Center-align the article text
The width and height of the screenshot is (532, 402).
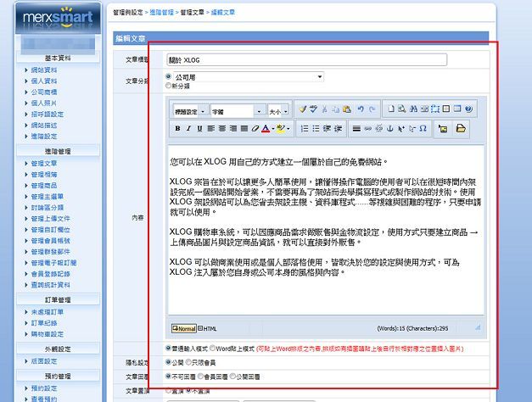pos(222,129)
